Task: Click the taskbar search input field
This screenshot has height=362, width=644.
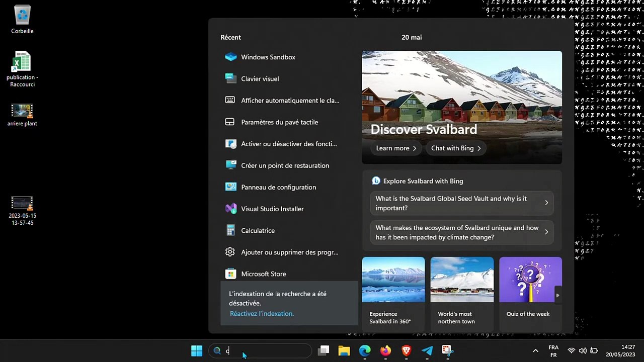Action: tap(260, 350)
